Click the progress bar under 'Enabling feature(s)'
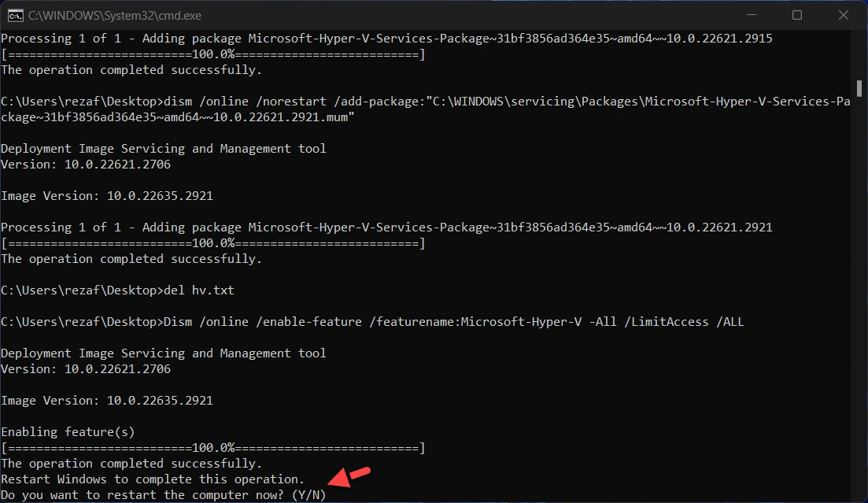 click(213, 448)
